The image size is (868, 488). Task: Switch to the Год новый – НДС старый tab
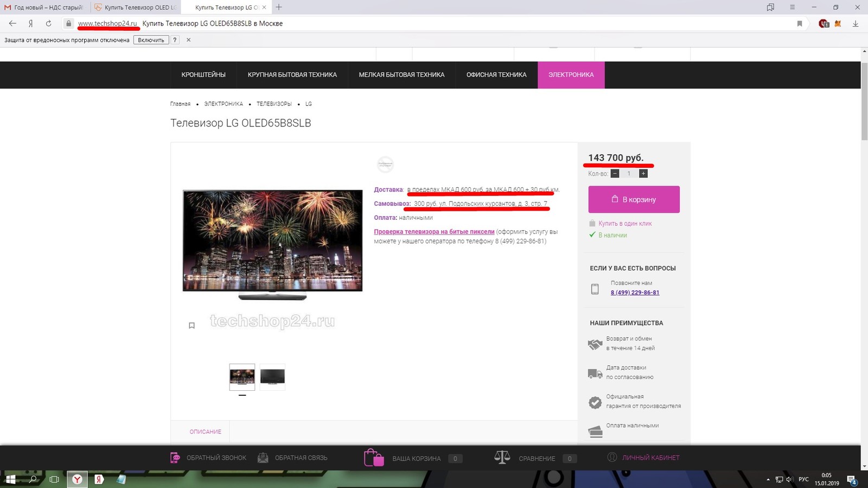44,7
